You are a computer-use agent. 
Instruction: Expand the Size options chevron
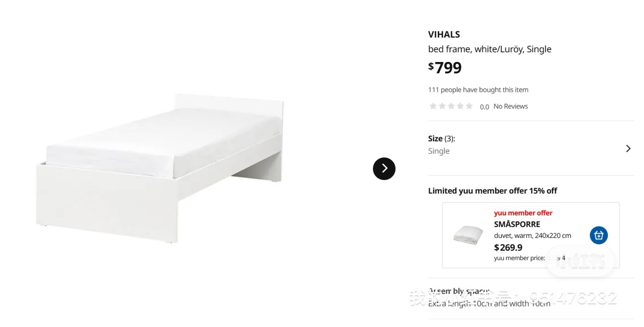pyautogui.click(x=628, y=149)
